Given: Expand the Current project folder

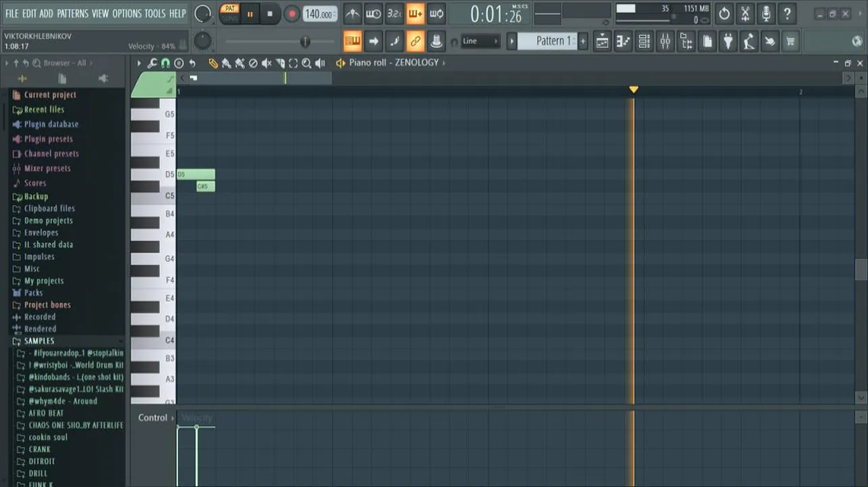Looking at the screenshot, I should pos(50,95).
